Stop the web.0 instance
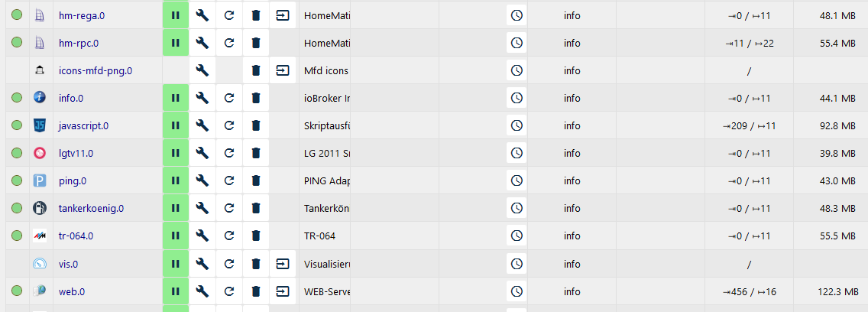Screen dimensions: 868x312 pos(175,291)
